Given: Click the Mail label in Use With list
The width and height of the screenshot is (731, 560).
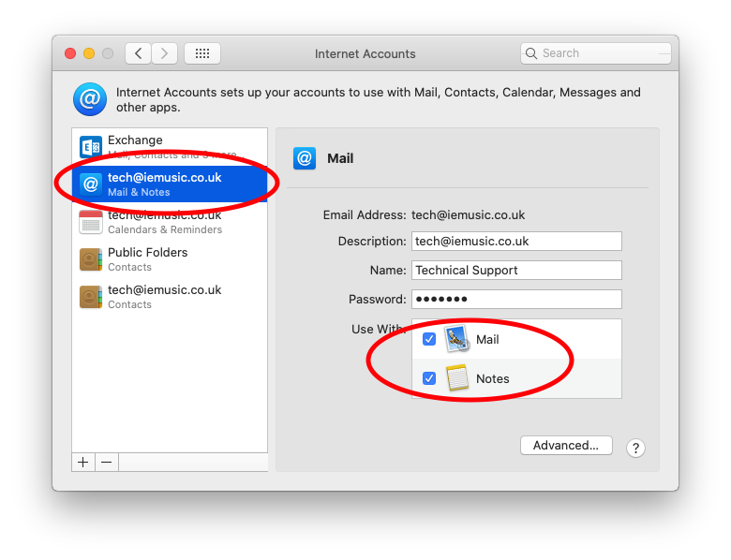Looking at the screenshot, I should (487, 340).
